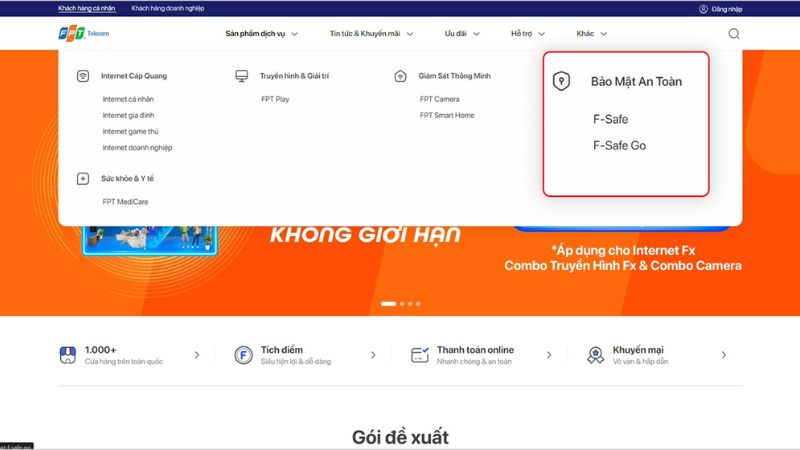Screen dimensions: 800x450
Task: Click the Internet Cáp Quang wifi icon
Action: [83, 76]
